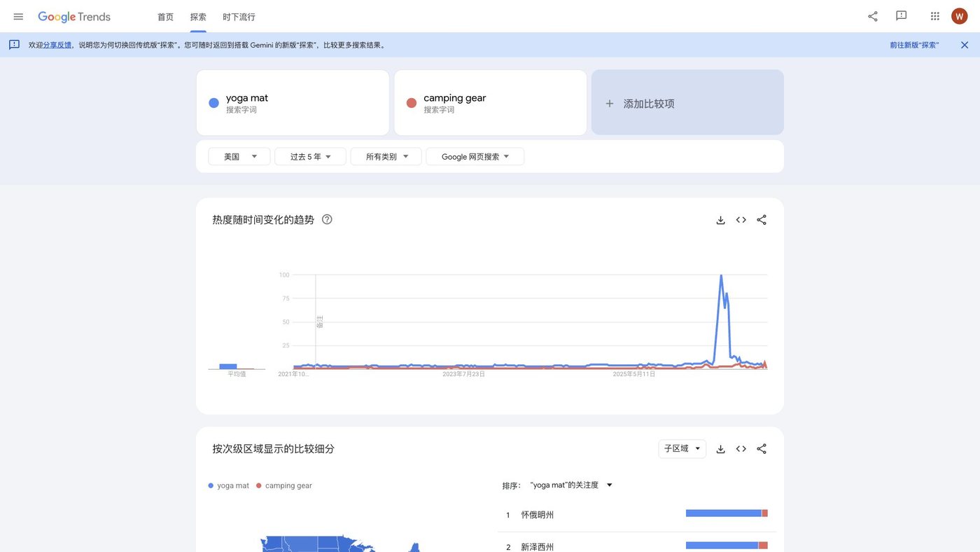Screen dimensions: 980x552
Task: Embed the subregion comparison card
Action: click(741, 449)
